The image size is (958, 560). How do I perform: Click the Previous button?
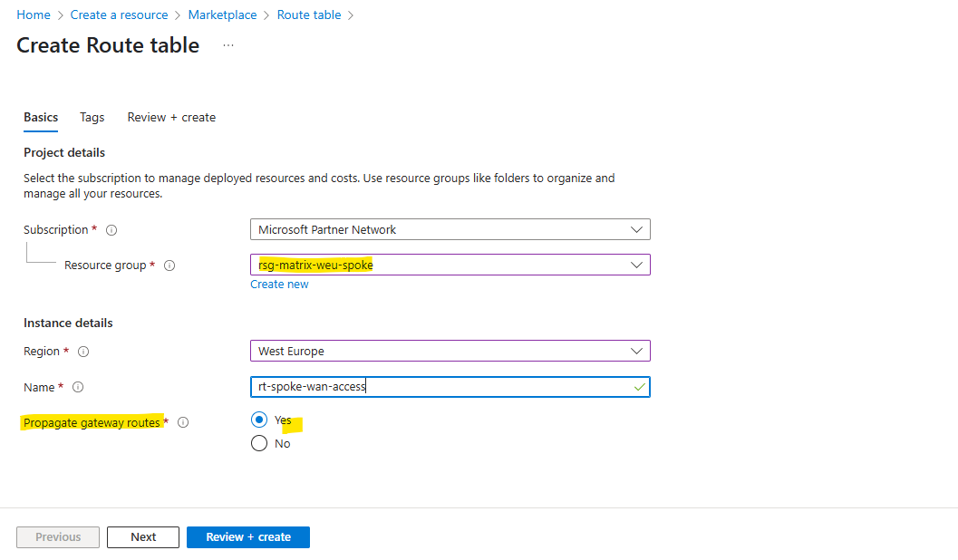click(x=58, y=537)
